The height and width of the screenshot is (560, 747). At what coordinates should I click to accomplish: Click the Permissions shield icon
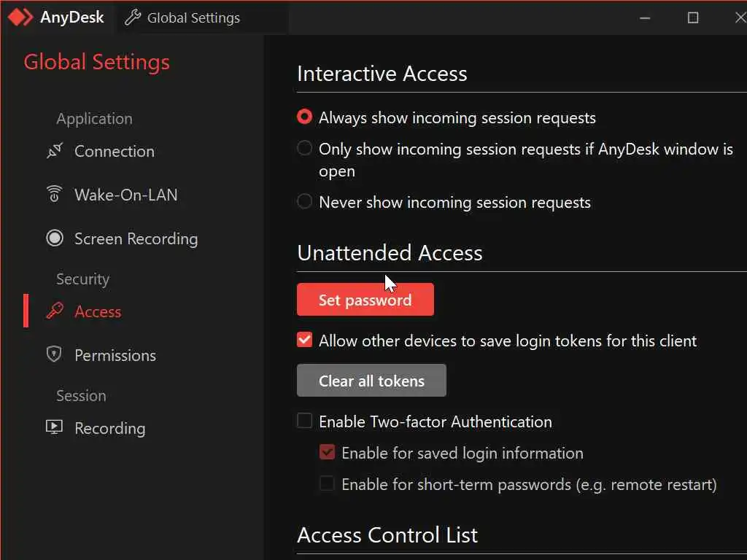(x=55, y=355)
